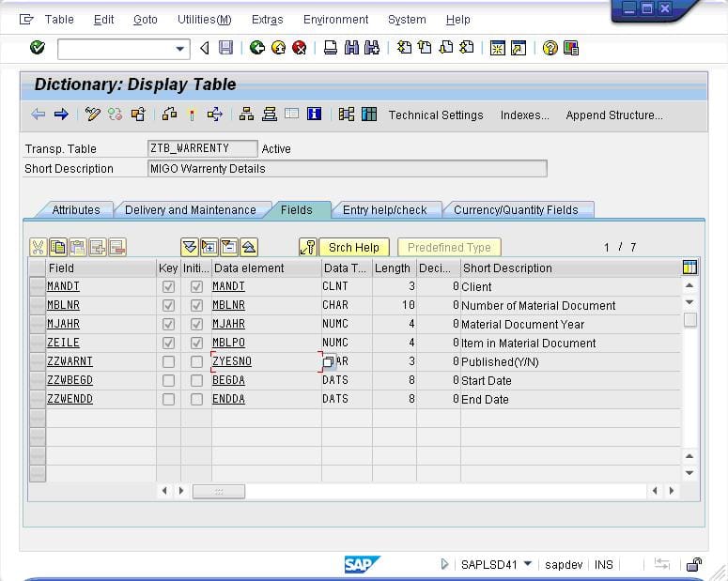Click the Print icon in toolbar
The width and height of the screenshot is (728, 581).
click(x=331, y=48)
